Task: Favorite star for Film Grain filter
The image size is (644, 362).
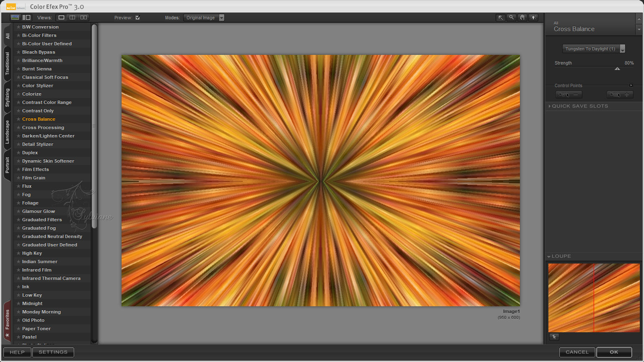Action: tap(18, 178)
